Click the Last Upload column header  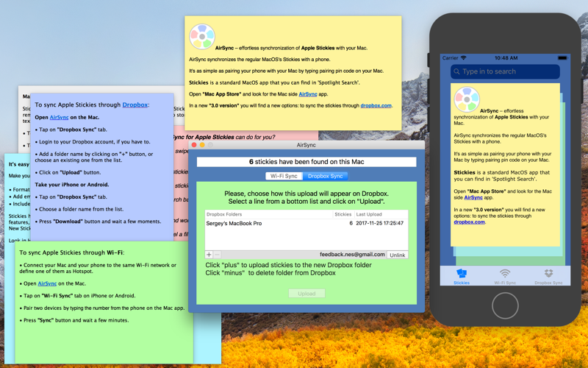tap(381, 214)
